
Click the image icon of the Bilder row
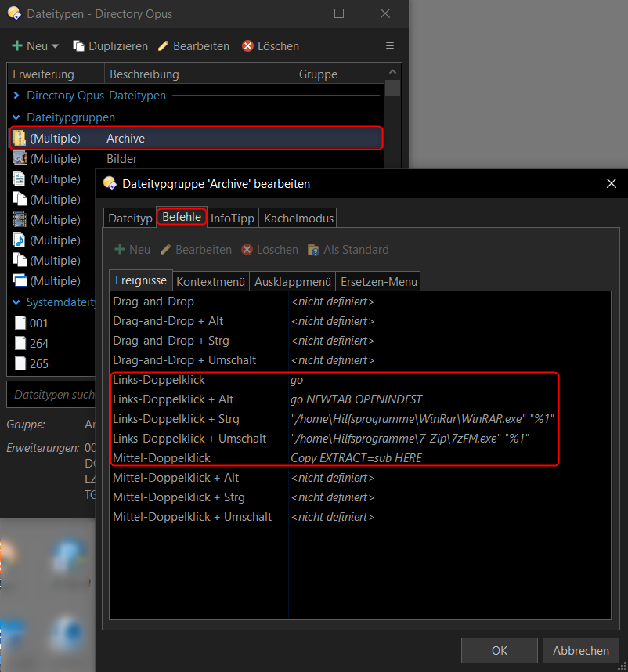click(20, 158)
